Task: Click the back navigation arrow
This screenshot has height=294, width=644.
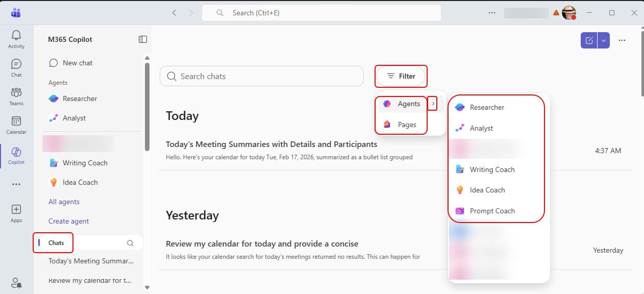Action: [174, 13]
